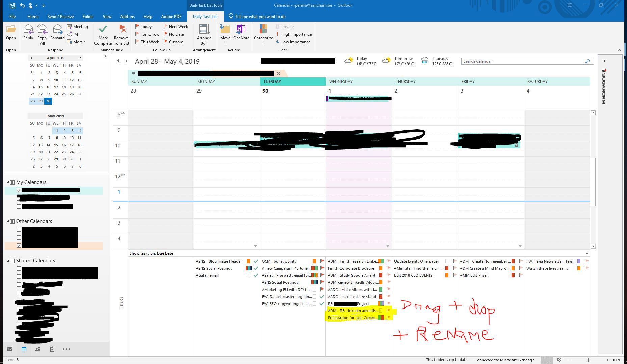Select the Finish Corporate Brochure task

(x=351, y=268)
